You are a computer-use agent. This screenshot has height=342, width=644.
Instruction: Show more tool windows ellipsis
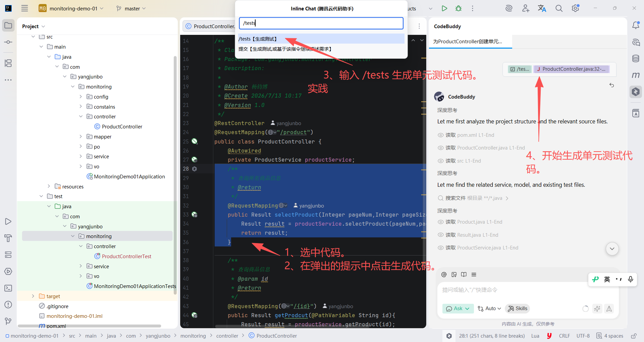(8, 80)
